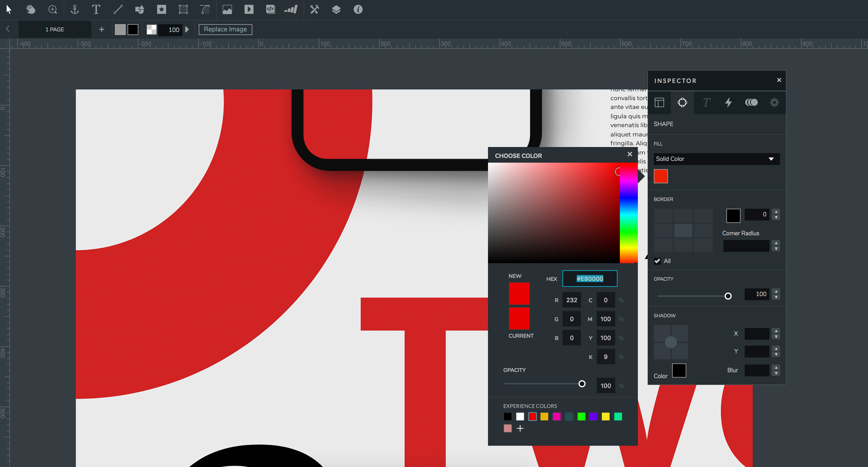Click the Replace Image button
Viewport: 868px width, 467px height.
tap(225, 29)
